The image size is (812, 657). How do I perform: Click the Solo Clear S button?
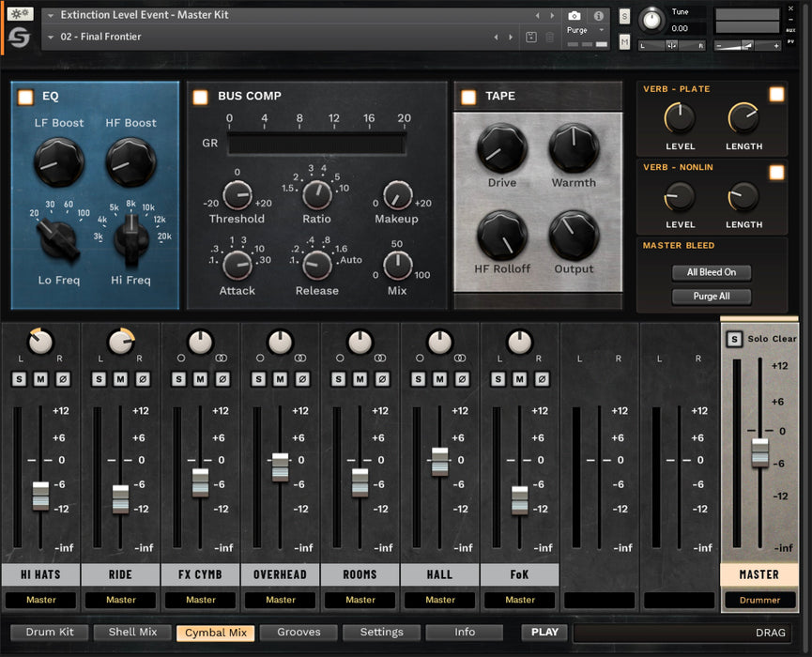[734, 339]
